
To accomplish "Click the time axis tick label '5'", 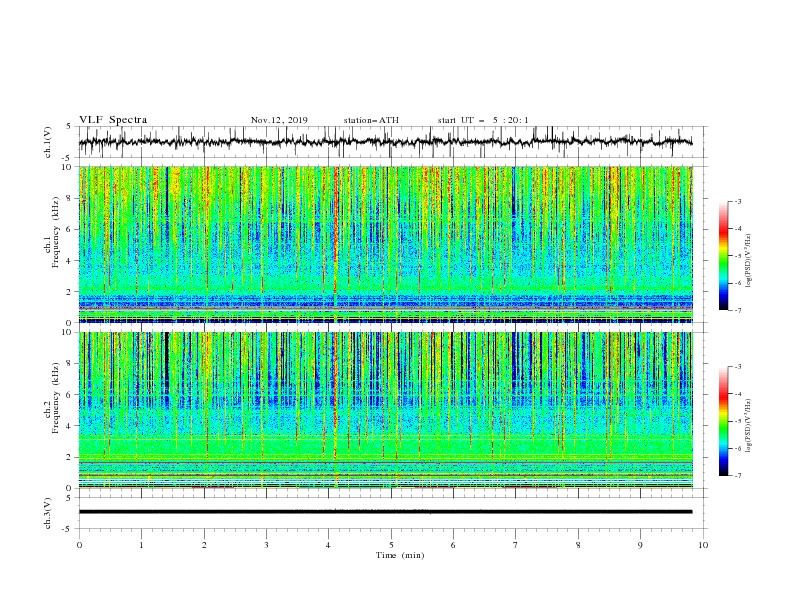I will 391,545.
